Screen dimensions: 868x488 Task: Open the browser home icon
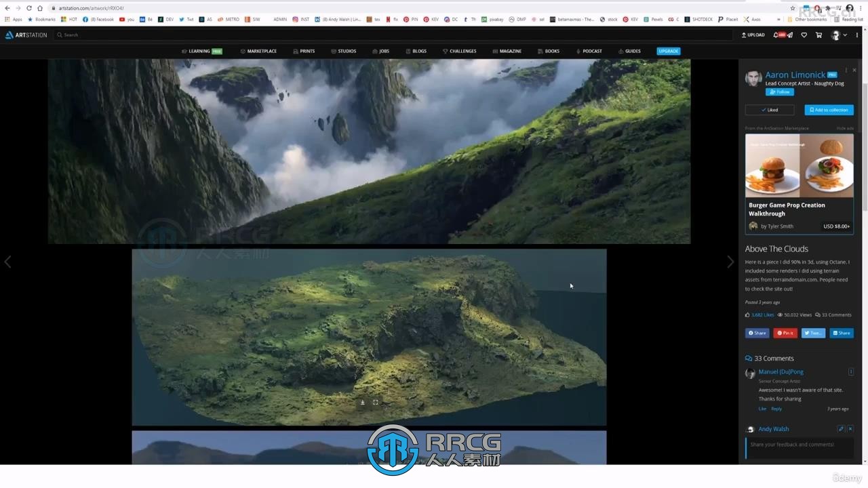coord(40,8)
